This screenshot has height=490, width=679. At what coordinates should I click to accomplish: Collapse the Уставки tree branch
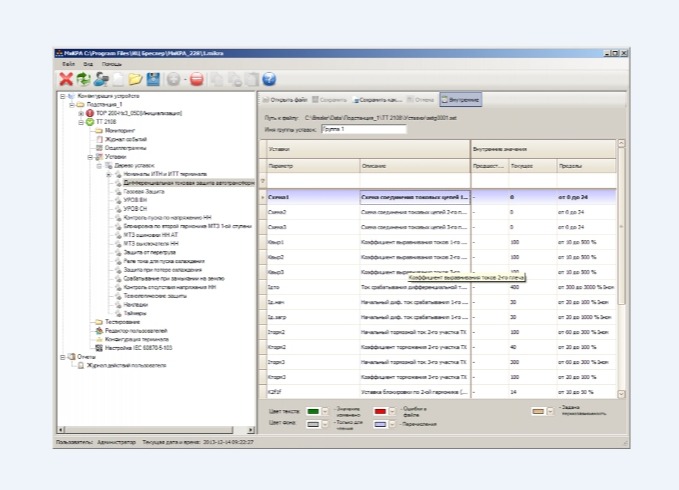pyautogui.click(x=89, y=157)
